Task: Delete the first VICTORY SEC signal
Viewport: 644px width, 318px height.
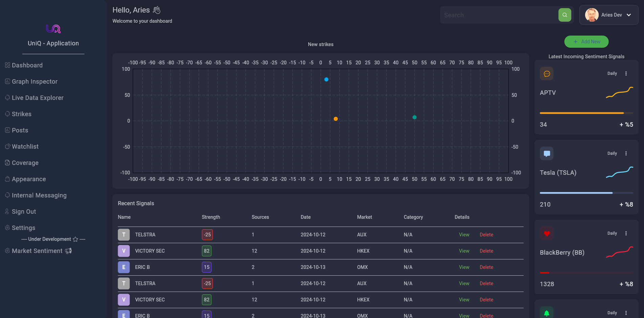Action: [486, 251]
